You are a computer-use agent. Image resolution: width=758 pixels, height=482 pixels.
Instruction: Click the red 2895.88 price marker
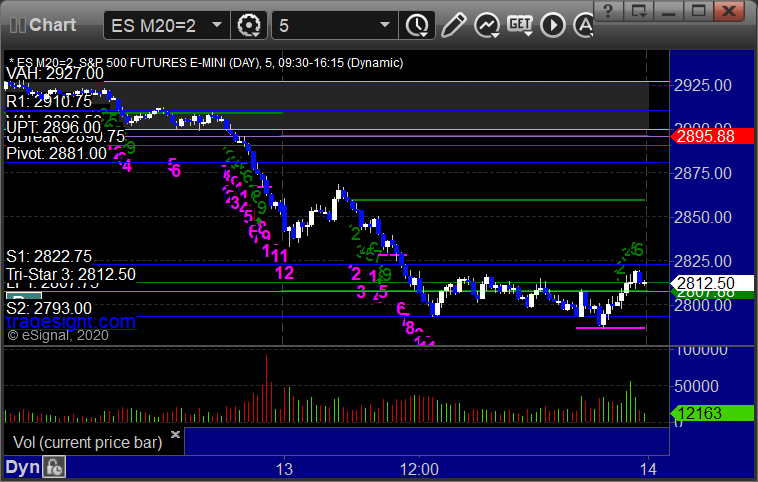point(712,136)
